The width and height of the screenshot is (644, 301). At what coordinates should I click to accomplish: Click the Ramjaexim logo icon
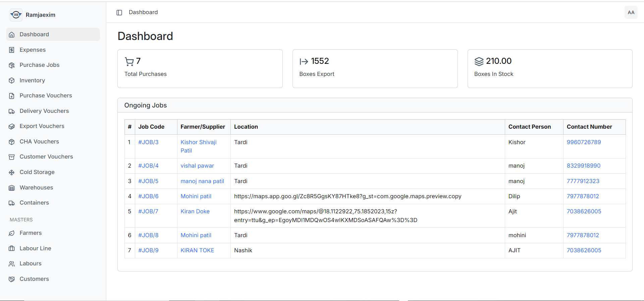[16, 15]
